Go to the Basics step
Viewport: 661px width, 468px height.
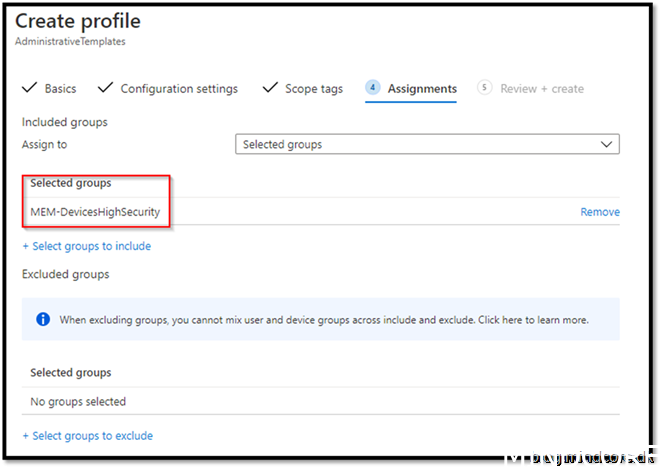[60, 89]
